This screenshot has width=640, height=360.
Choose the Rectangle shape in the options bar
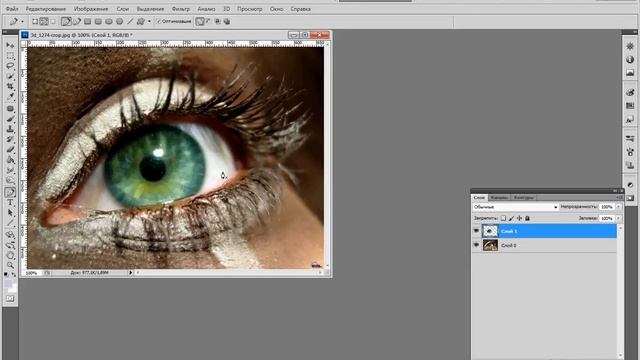pyautogui.click(x=87, y=21)
